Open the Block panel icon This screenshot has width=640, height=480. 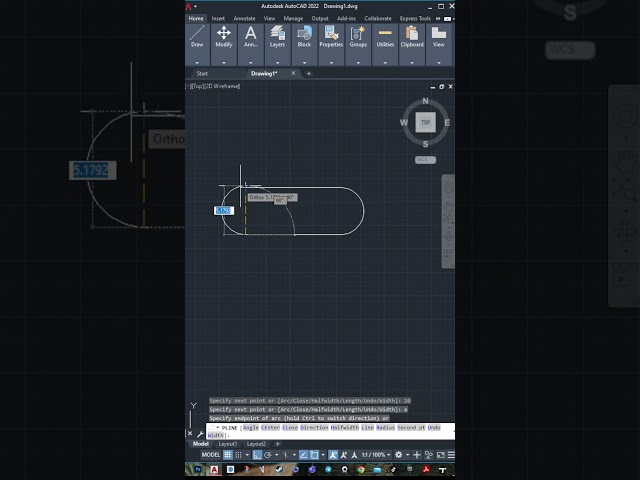[x=304, y=33]
